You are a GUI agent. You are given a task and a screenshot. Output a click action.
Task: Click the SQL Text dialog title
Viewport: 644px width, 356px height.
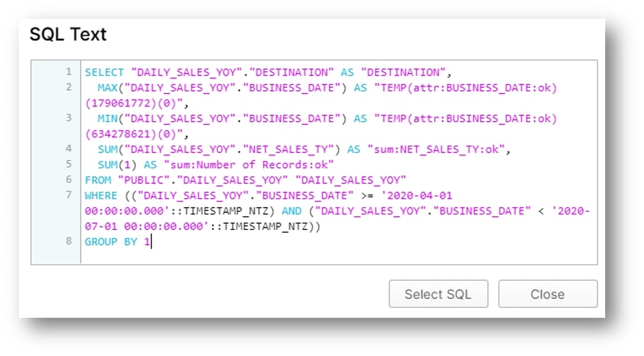pyautogui.click(x=68, y=34)
